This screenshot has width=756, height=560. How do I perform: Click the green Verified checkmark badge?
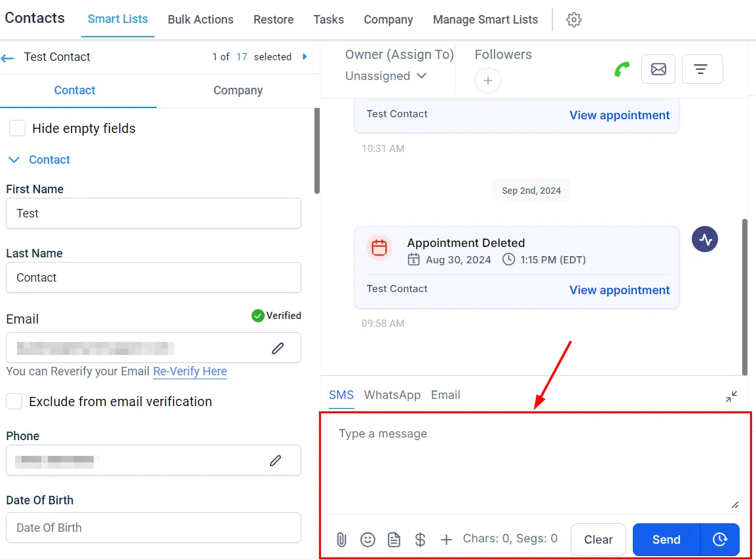click(258, 316)
